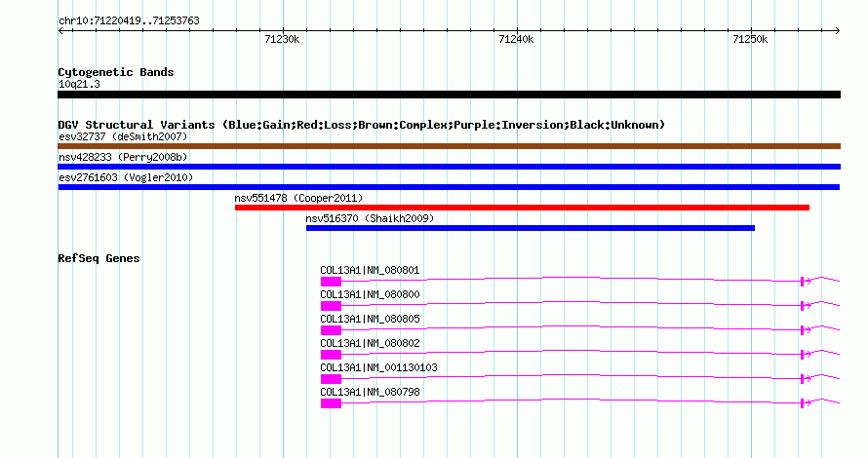Click the 71230k ruler tick label

tap(282, 39)
